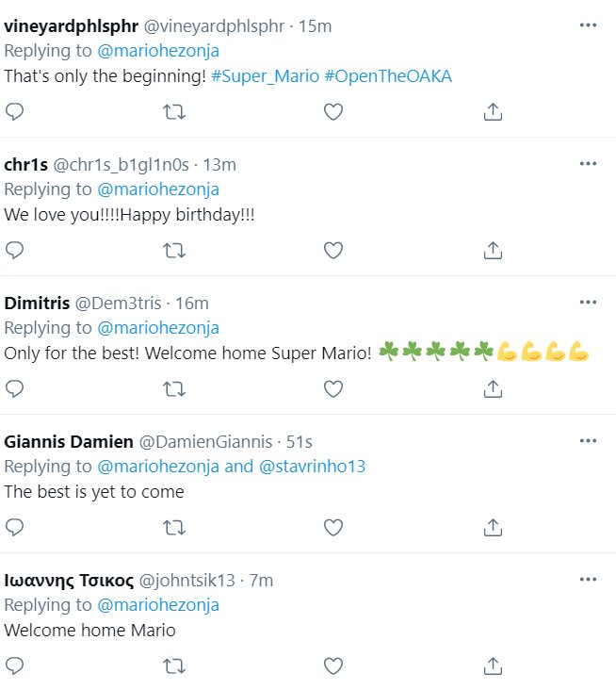The image size is (616, 690).
Task: Like Ιωαννης Τσικος's Welcome home tweet
Action: tap(332, 665)
